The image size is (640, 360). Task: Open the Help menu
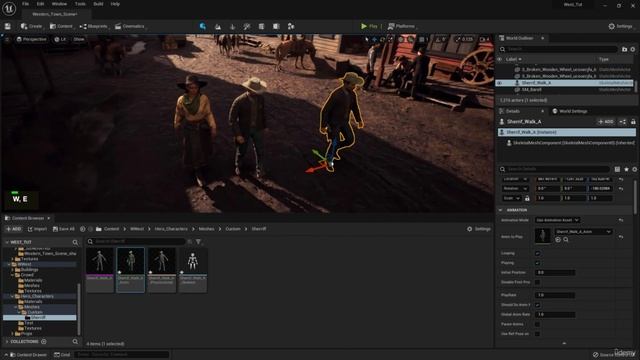115,4
